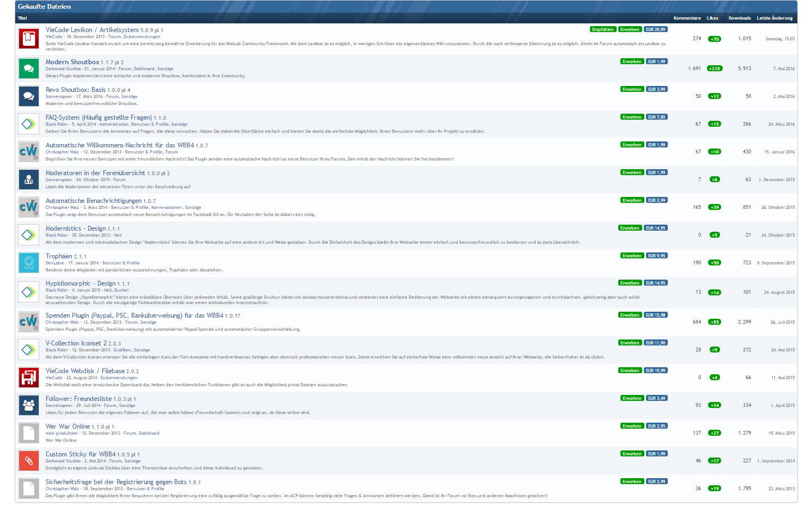
Task: Sort list by Downloads column header
Action: pos(740,18)
